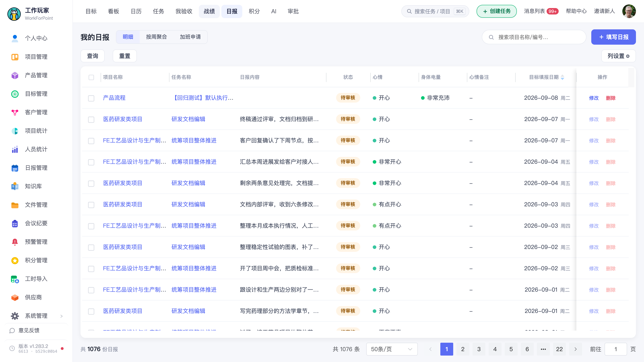This screenshot has width=644, height=362.
Task: Open the 战绩 top navigation item
Action: click(x=209, y=11)
